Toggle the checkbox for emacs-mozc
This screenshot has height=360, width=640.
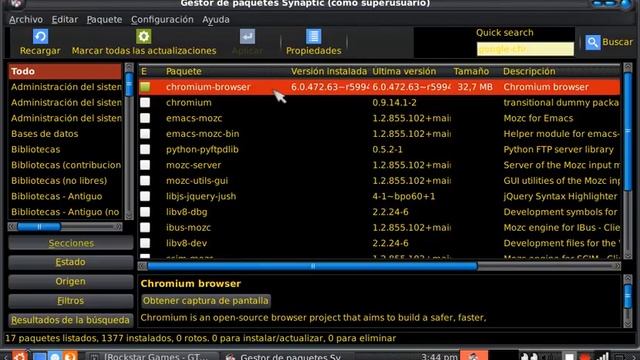tap(145, 118)
